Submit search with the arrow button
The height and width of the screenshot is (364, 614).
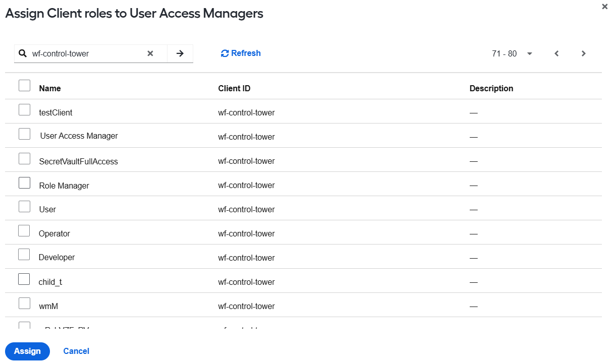pos(180,53)
